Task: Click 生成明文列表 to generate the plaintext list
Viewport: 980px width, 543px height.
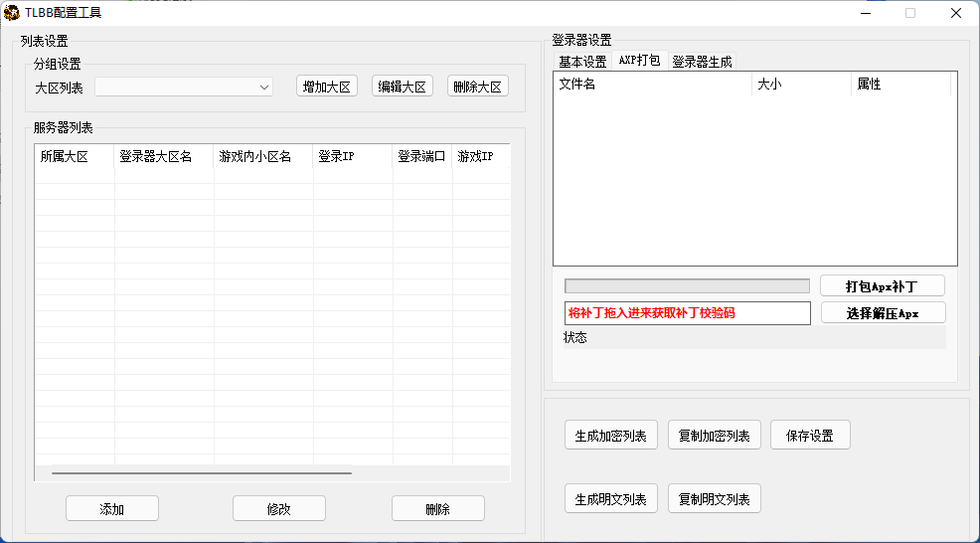Action: pos(610,499)
